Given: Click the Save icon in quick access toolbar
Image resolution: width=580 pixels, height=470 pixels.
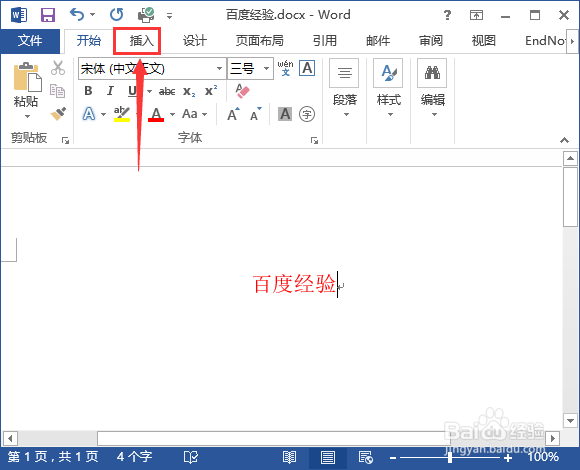Looking at the screenshot, I should (48, 15).
